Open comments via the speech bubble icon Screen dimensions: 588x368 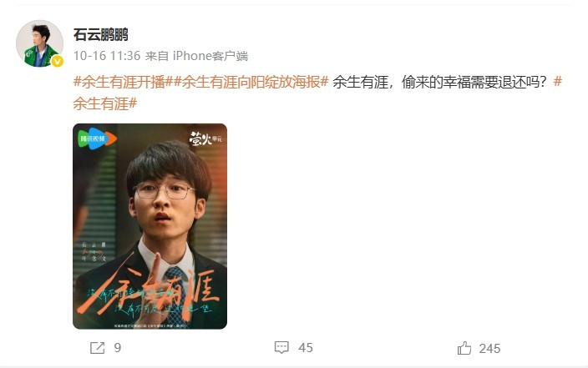pyautogui.click(x=281, y=347)
